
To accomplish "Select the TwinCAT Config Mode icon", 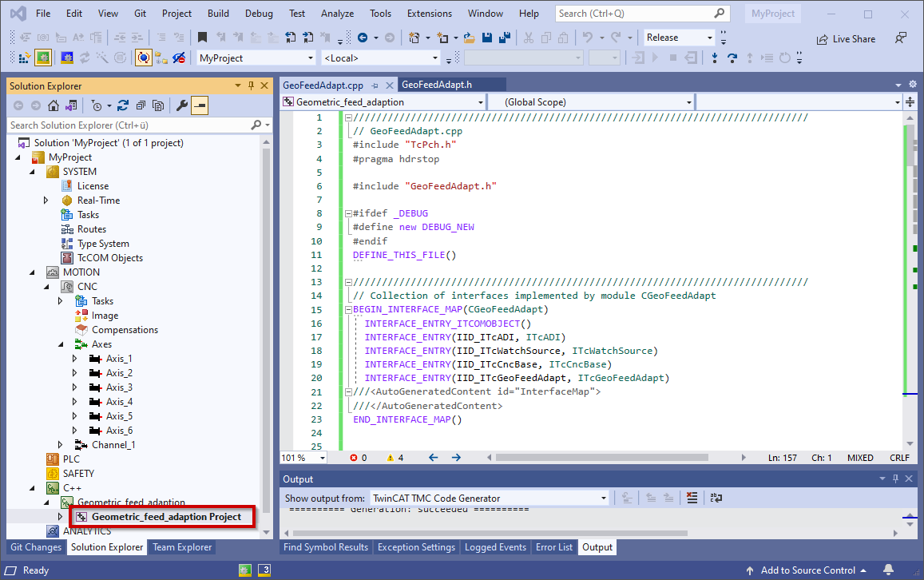I will pos(66,58).
